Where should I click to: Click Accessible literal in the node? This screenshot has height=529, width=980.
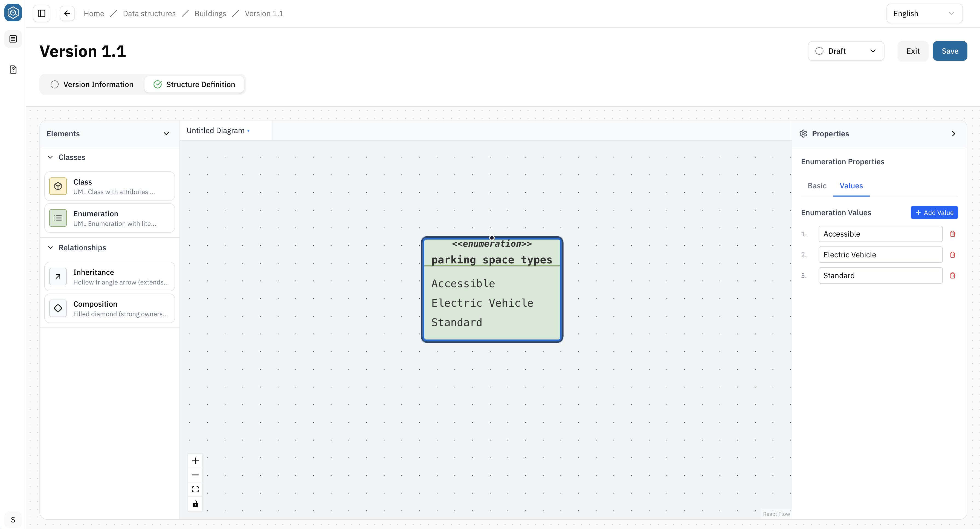(x=463, y=283)
